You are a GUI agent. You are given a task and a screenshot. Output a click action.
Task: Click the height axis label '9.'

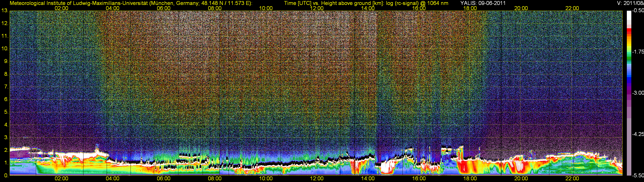coord(6,61)
